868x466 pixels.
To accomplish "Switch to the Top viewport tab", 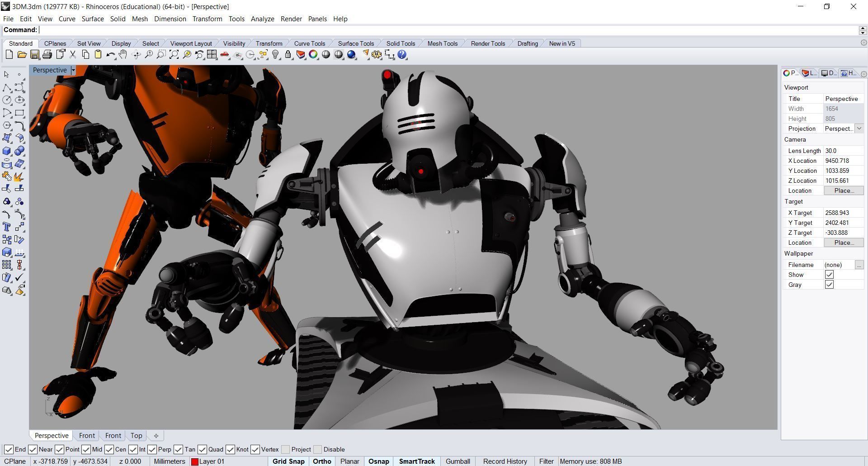I will [136, 436].
